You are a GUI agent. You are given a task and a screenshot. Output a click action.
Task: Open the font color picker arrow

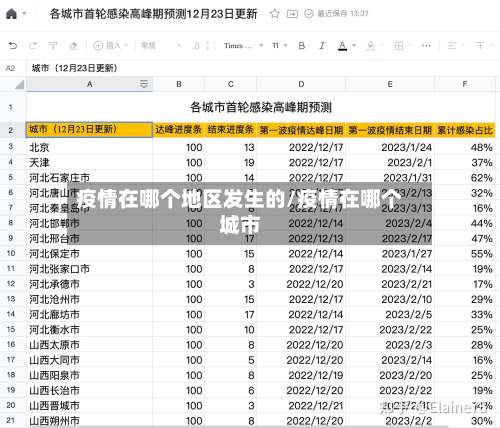354,45
